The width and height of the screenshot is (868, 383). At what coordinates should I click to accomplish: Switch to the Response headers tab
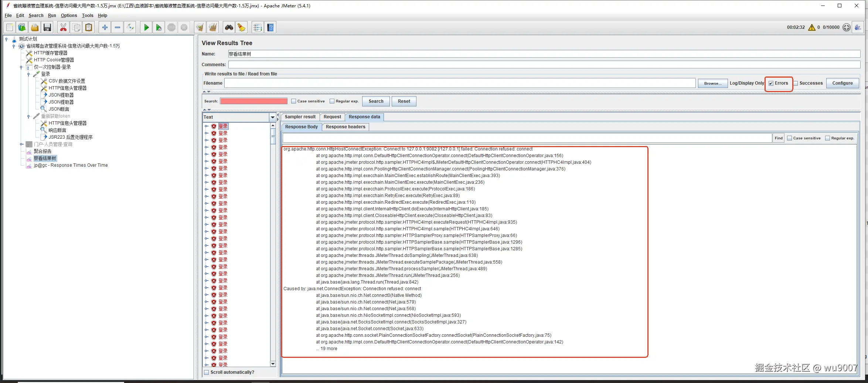pos(346,127)
